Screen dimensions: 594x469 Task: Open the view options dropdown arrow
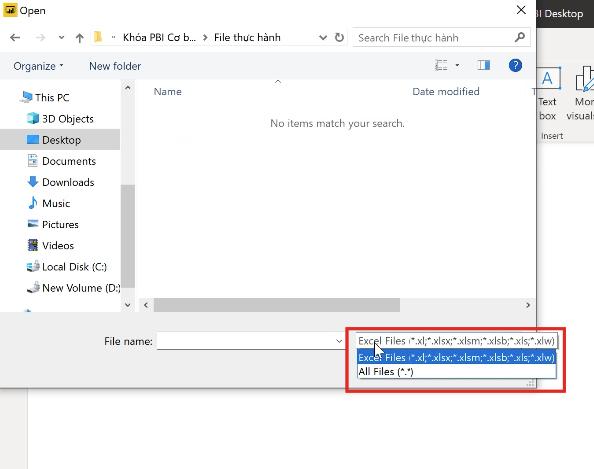[x=457, y=65]
